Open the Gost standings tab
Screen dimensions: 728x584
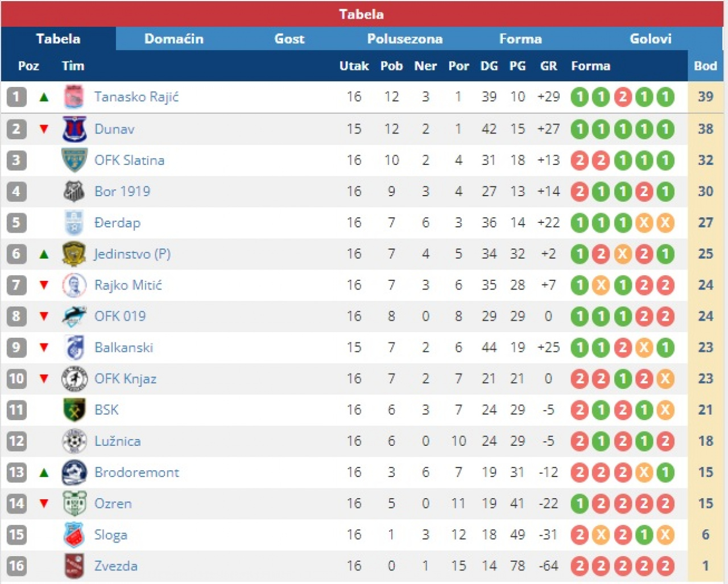pyautogui.click(x=289, y=39)
